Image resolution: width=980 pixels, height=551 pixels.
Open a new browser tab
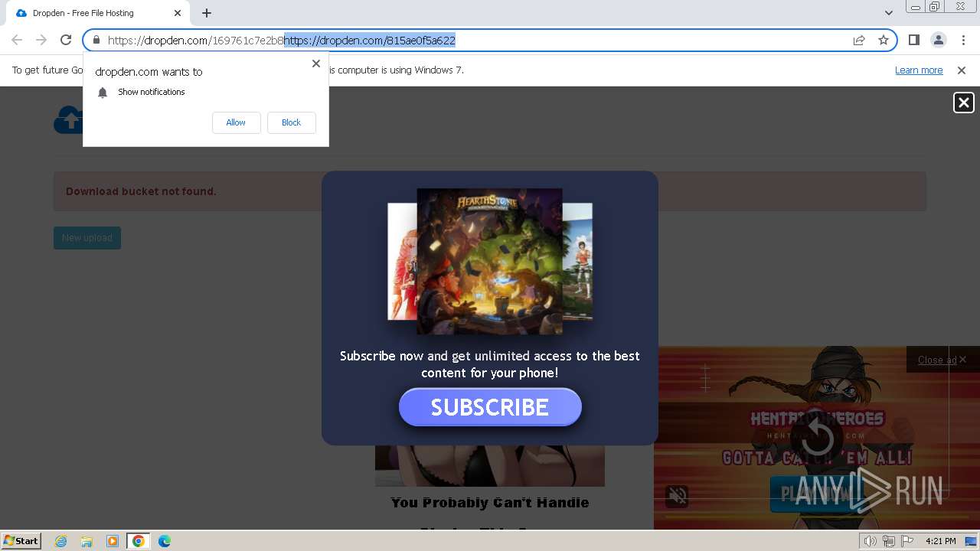[x=207, y=13]
